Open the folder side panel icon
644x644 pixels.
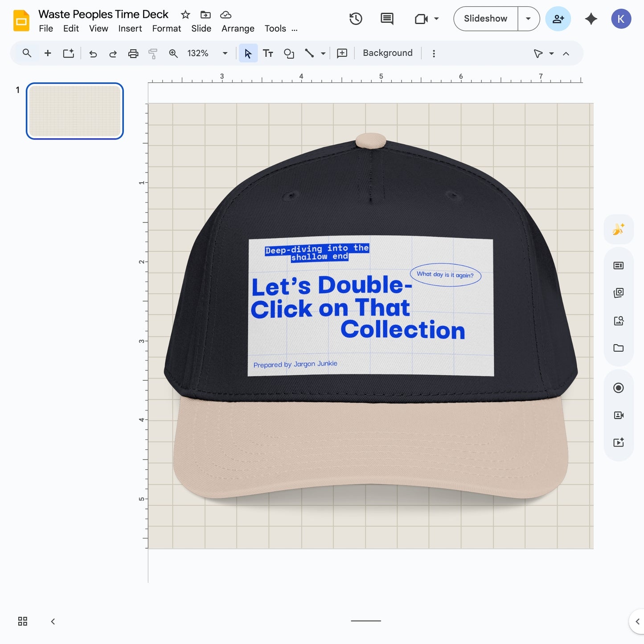[619, 348]
